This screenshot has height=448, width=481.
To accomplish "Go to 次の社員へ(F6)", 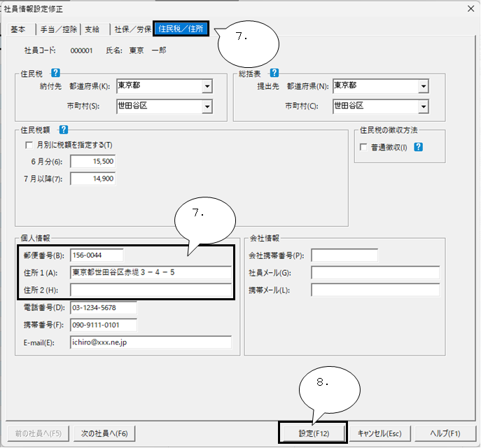I will [104, 433].
